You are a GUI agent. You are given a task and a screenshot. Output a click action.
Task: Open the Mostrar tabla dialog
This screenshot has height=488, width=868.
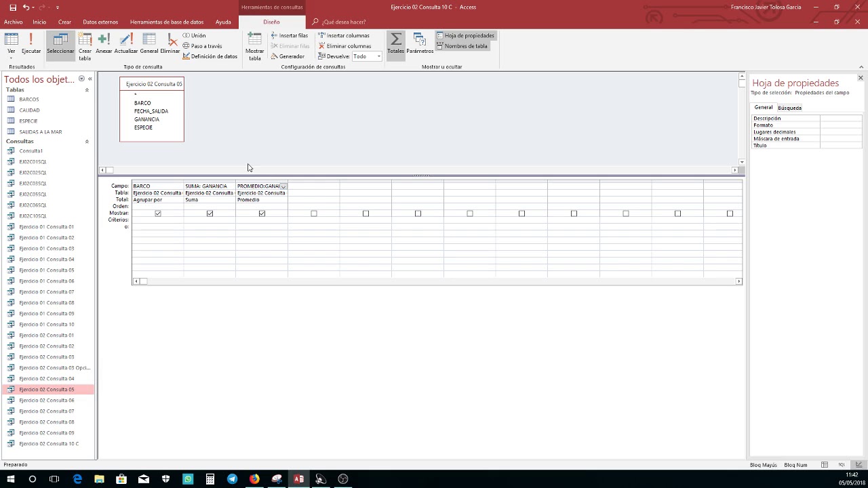255,46
